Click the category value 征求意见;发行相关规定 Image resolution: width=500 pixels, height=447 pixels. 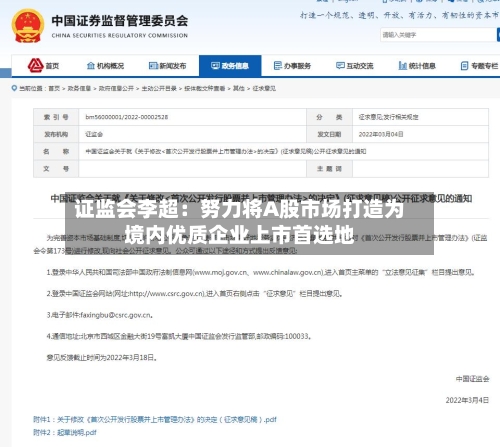pos(388,117)
